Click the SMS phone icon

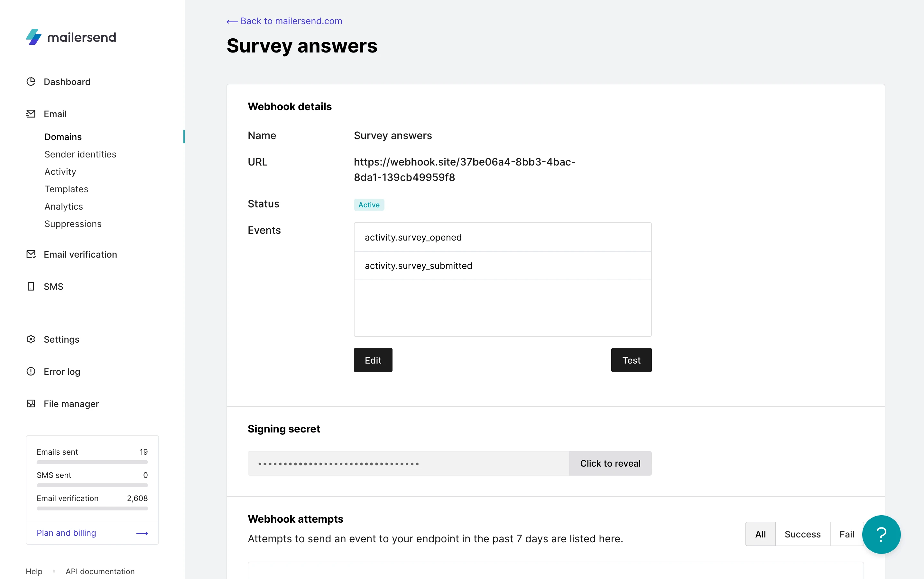[31, 286]
